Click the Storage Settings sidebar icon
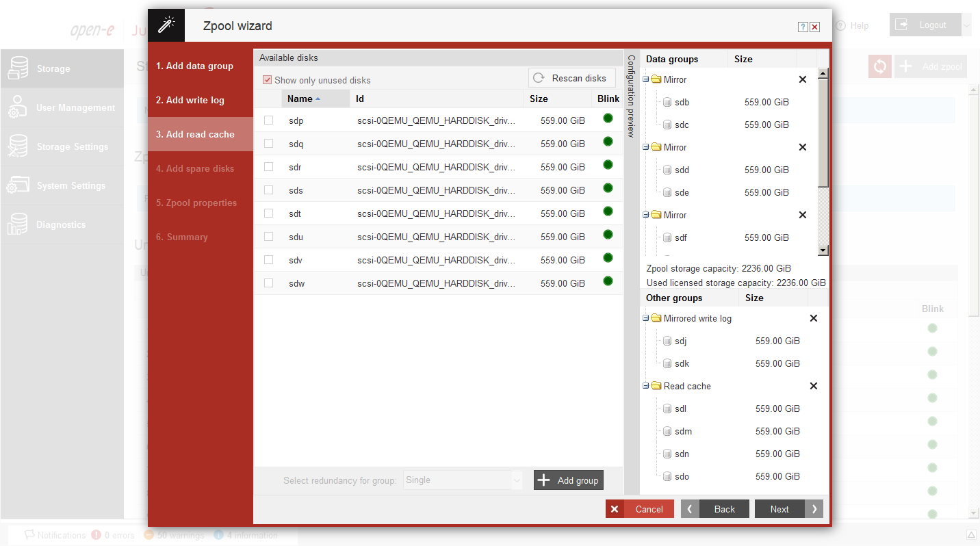980x546 pixels. pyautogui.click(x=17, y=146)
